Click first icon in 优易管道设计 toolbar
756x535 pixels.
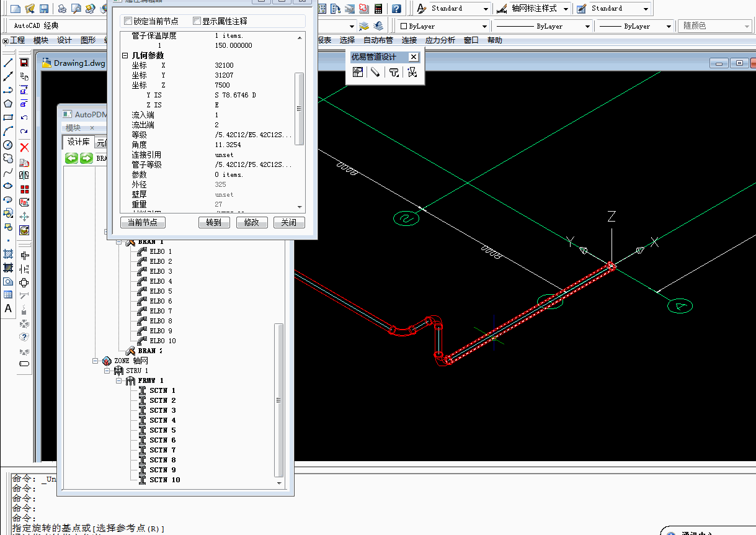pos(357,73)
